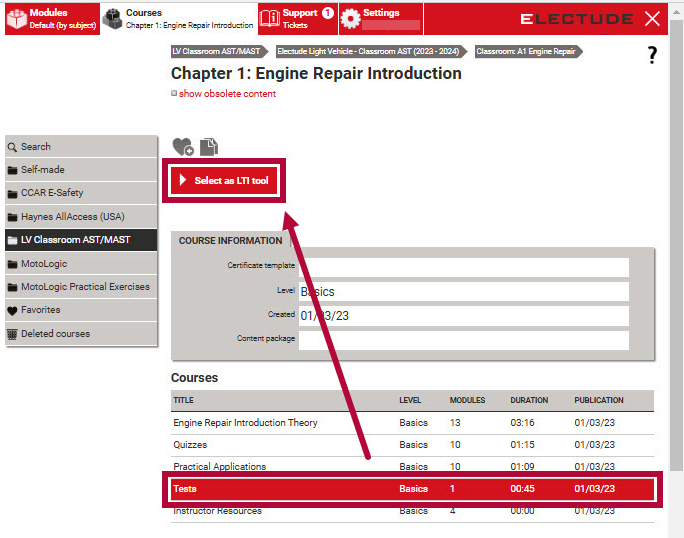Open the Support Tickets tab
Viewport: 684px width, 538px height.
298,19
